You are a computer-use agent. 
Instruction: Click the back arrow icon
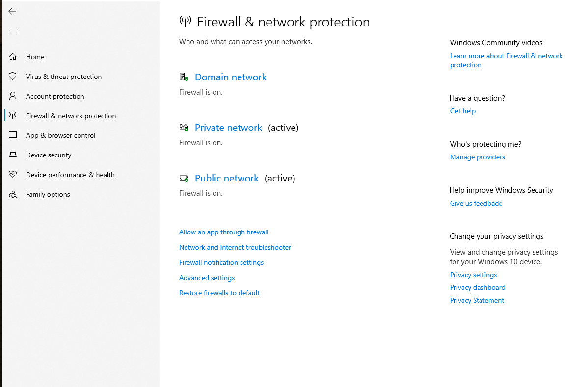(x=13, y=11)
